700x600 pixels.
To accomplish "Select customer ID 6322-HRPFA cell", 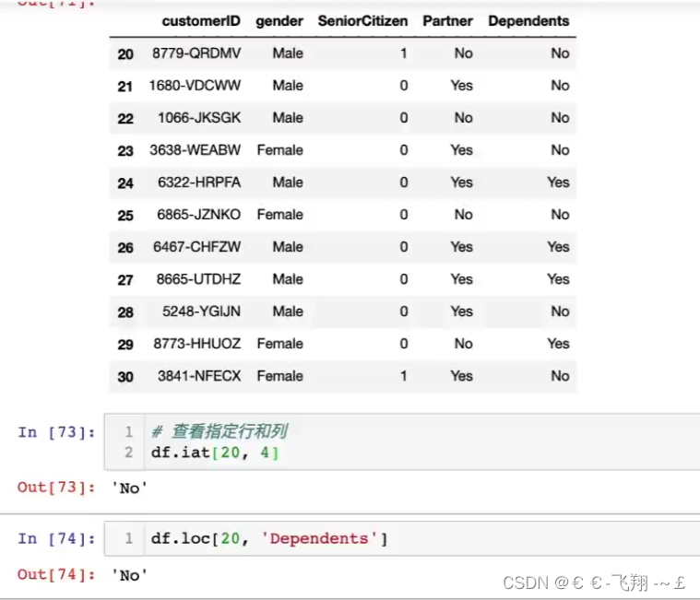I will point(199,182).
